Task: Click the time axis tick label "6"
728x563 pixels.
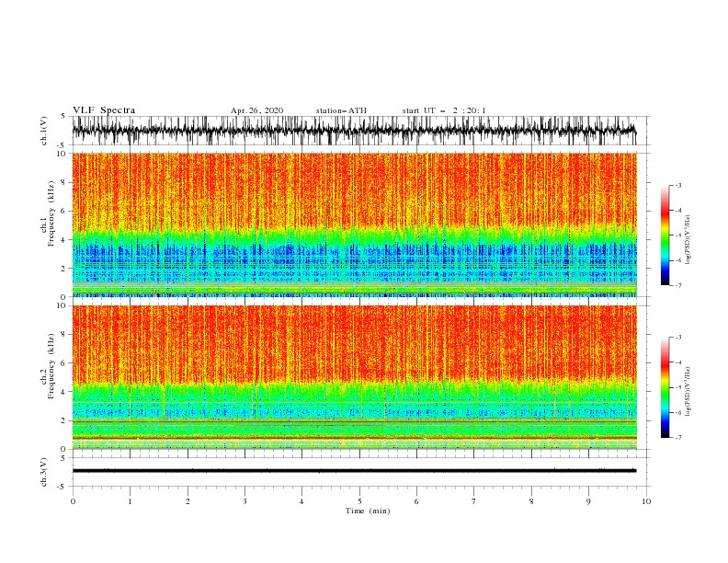Action: (416, 501)
